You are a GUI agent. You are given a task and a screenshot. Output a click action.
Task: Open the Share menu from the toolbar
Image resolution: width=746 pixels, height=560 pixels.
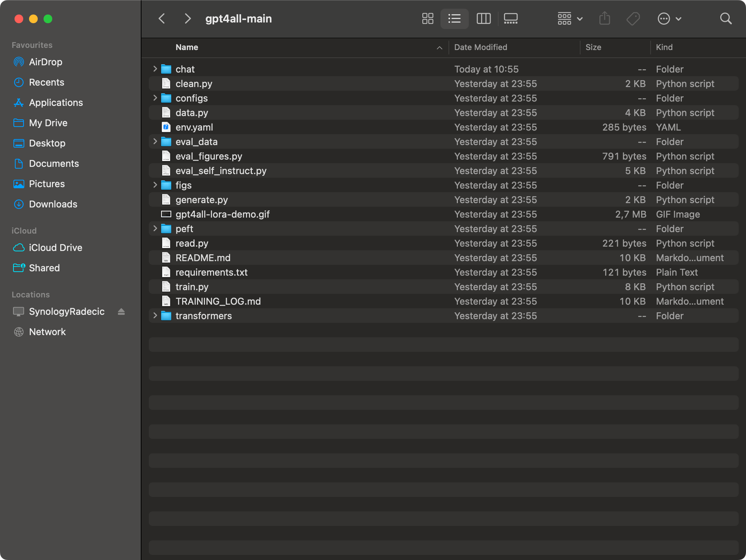click(x=604, y=18)
